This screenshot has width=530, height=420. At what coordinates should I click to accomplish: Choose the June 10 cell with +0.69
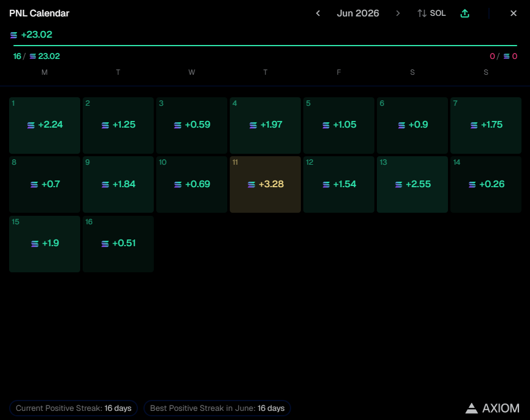pos(191,185)
